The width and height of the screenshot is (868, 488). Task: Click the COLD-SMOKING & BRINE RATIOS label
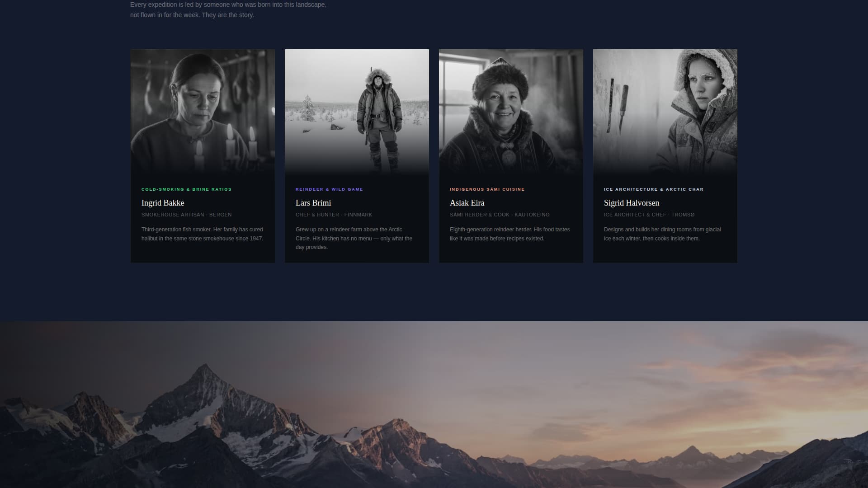point(186,189)
